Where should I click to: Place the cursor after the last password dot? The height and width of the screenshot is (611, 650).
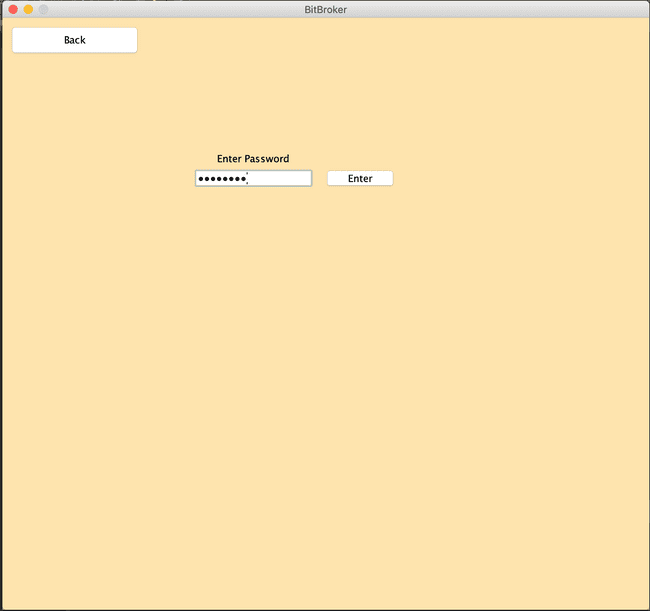pos(248,178)
